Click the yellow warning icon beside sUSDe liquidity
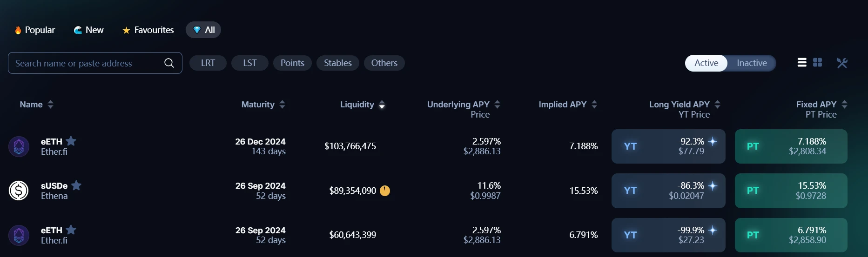868x257 pixels. point(385,191)
